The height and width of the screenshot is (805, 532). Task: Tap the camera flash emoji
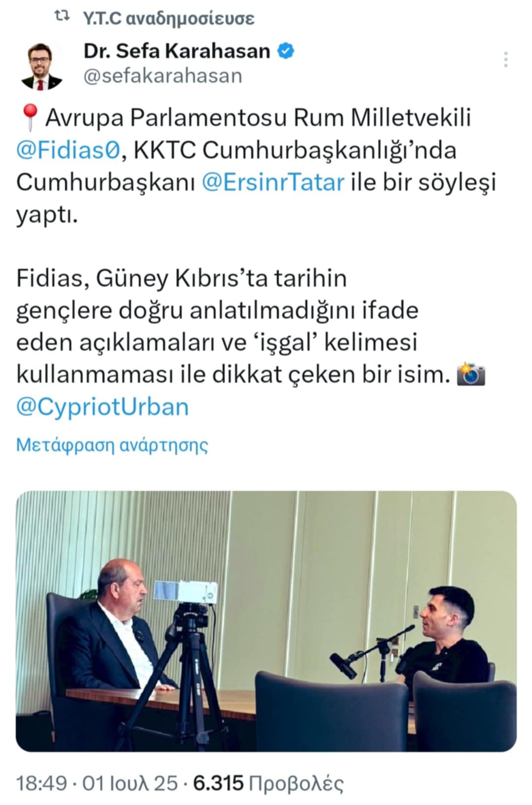(x=470, y=374)
